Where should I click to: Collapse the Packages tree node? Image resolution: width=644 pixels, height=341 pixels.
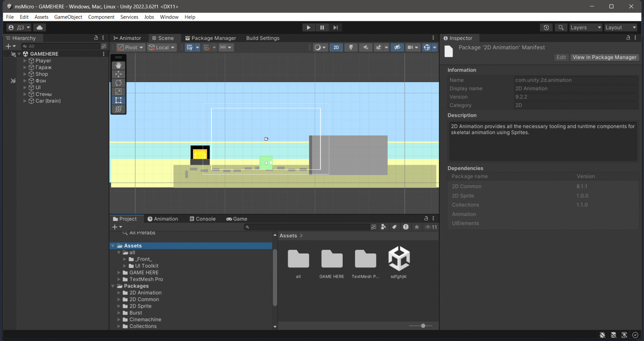(113, 286)
